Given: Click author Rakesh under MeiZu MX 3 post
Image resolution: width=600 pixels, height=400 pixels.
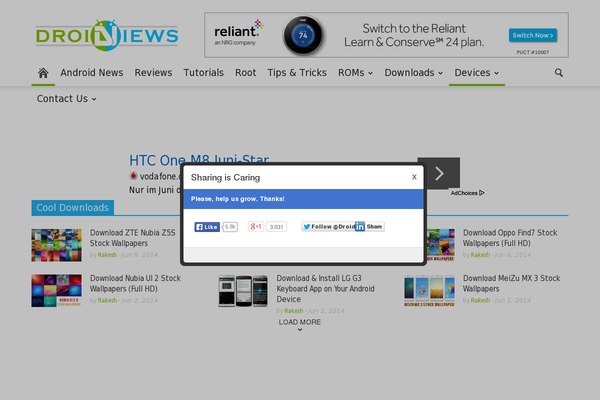Looking at the screenshot, I should coord(480,300).
